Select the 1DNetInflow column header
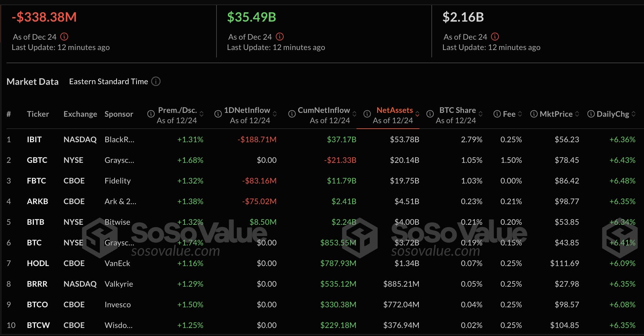 (247, 110)
